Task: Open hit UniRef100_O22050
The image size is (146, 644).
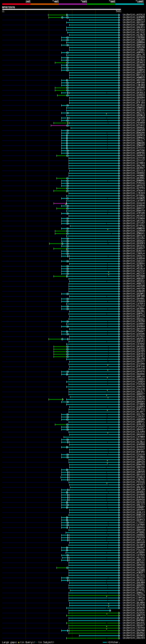Action: point(134,239)
